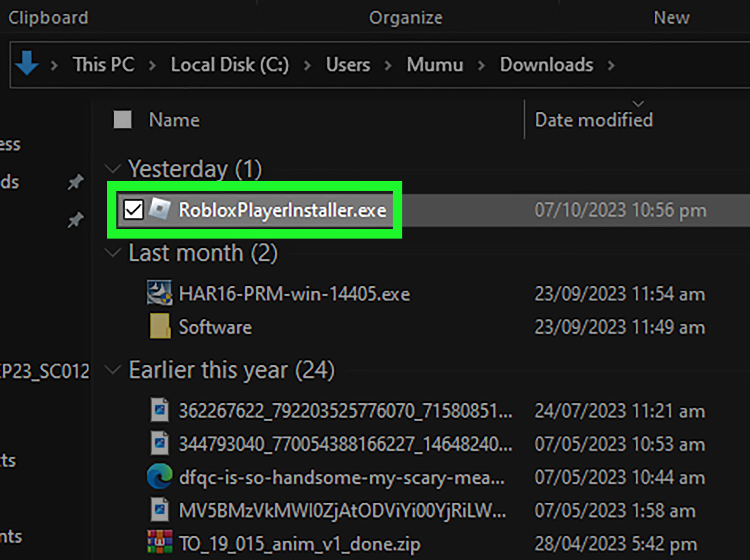Collapse the Last month (2) group
This screenshot has height=560, width=750.
point(112,252)
